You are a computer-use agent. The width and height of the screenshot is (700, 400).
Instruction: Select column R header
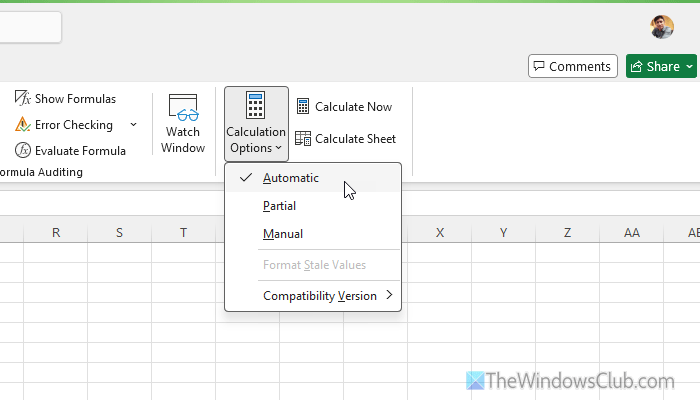click(x=56, y=233)
